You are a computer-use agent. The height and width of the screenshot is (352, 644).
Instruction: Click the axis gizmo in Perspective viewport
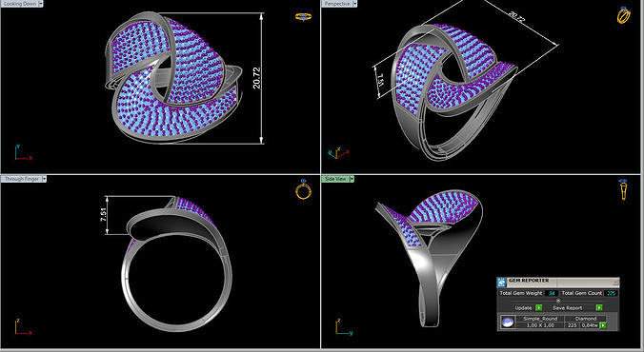coord(338,152)
